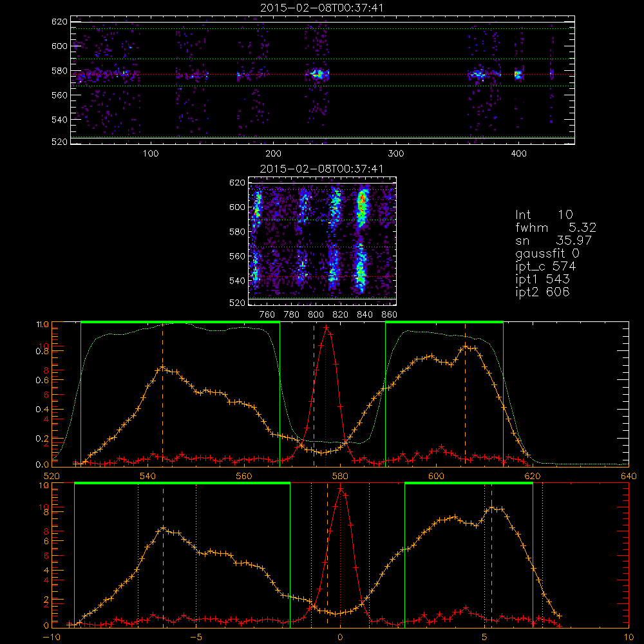Click x-axis label 5 of the bottom plot
644x644 pixels.
click(485, 637)
